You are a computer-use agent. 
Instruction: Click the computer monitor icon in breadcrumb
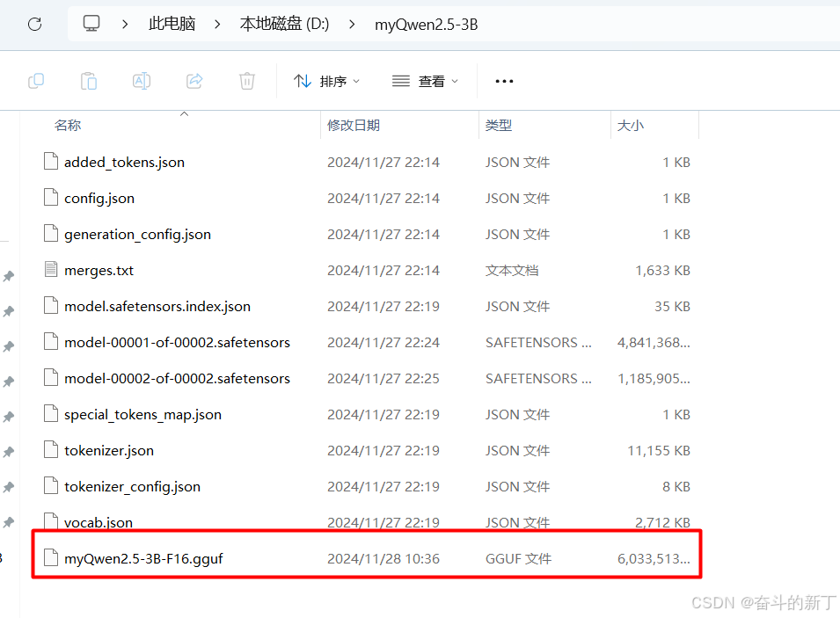(x=91, y=24)
